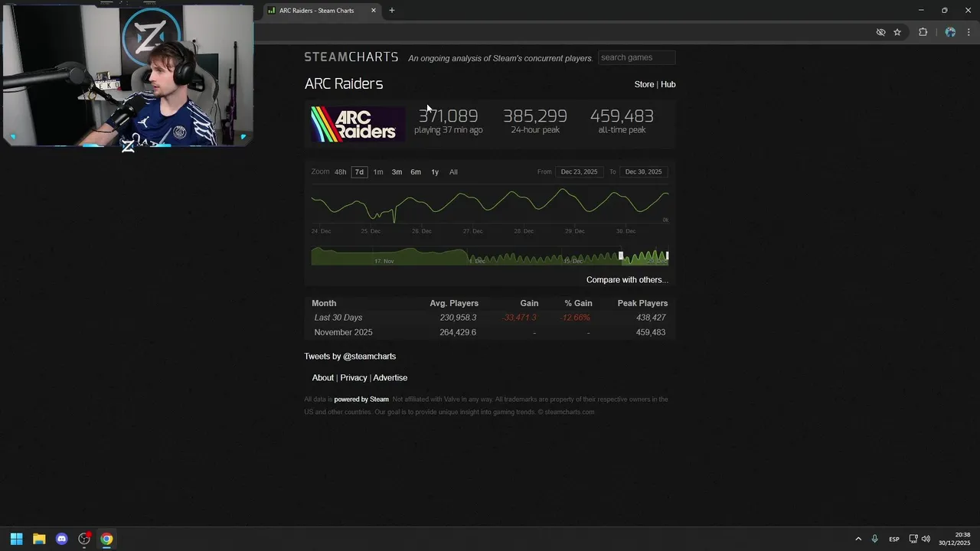The width and height of the screenshot is (980, 551).
Task: Open the clock and date 30/12/2025
Action: tap(955, 539)
